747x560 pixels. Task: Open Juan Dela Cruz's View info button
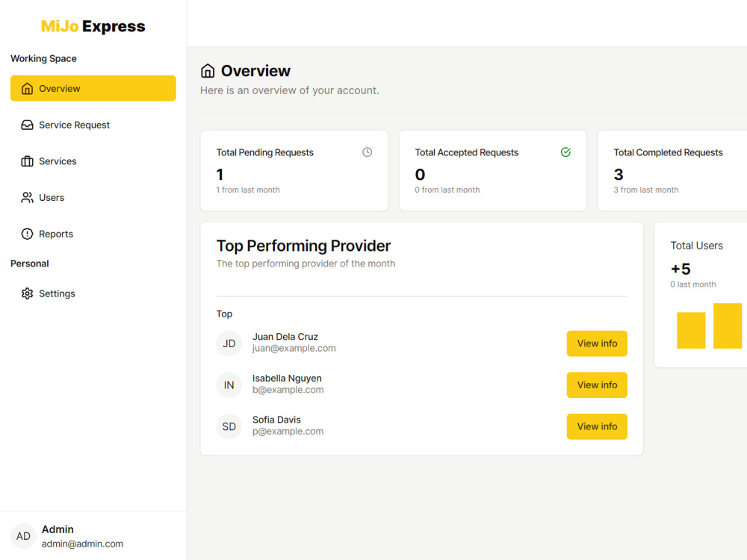click(x=597, y=343)
